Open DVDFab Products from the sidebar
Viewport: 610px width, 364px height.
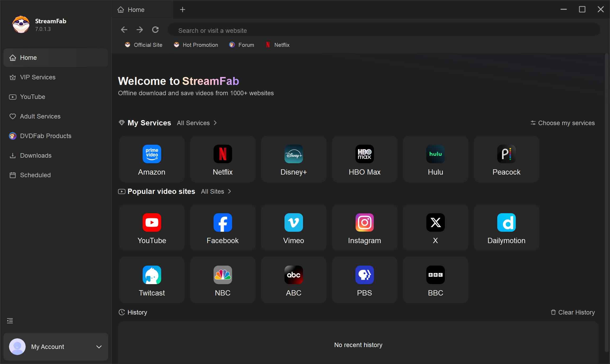46,136
